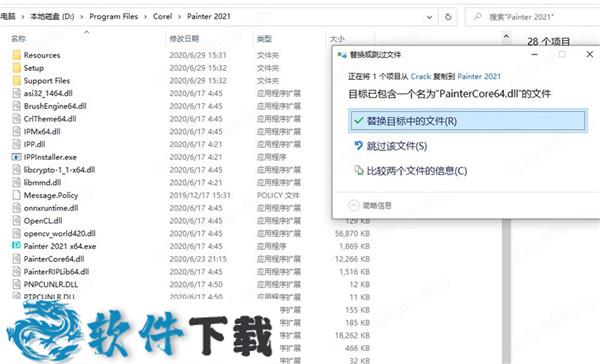
Task: Click the sort arrow above 名称 column
Action: click(x=86, y=32)
